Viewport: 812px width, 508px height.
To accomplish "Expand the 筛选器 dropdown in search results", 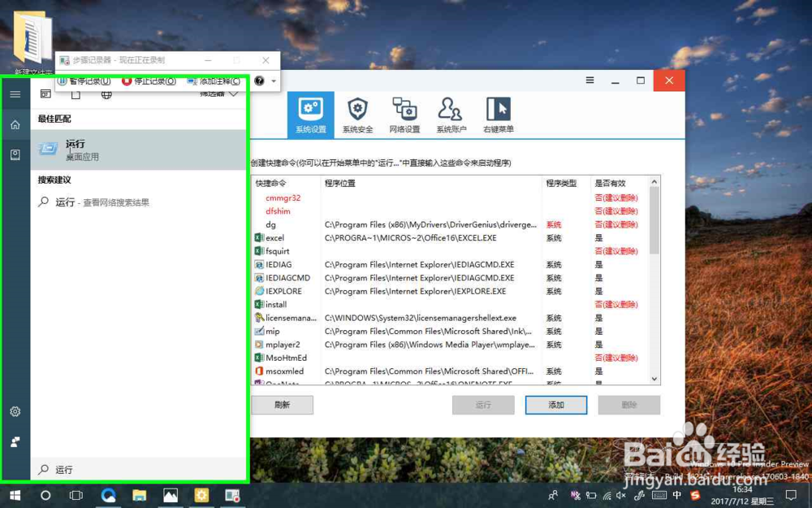I will click(218, 93).
